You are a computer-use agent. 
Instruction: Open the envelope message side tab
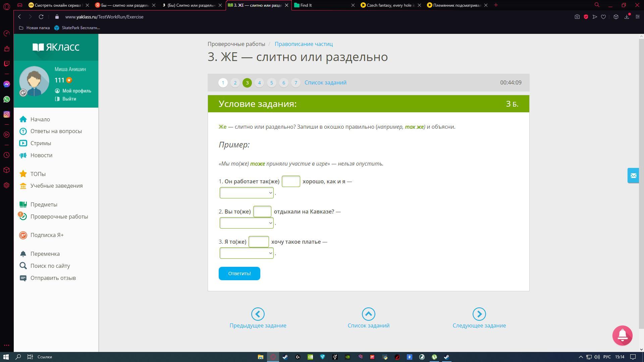pos(633,176)
